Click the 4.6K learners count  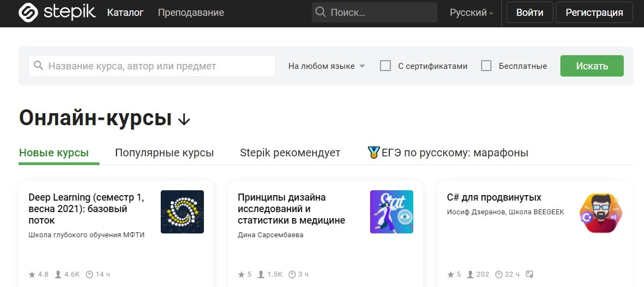(x=72, y=274)
